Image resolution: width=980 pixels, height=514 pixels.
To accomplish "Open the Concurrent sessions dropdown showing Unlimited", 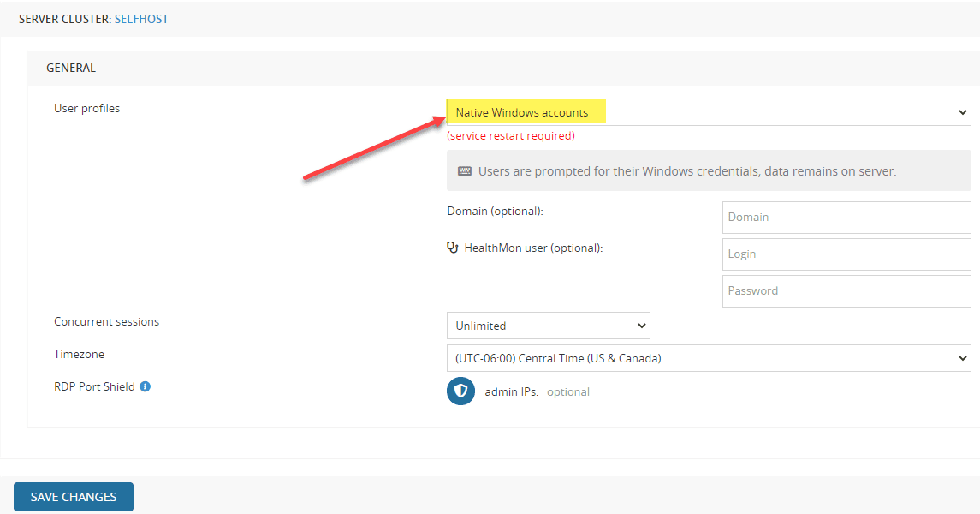I will point(548,325).
